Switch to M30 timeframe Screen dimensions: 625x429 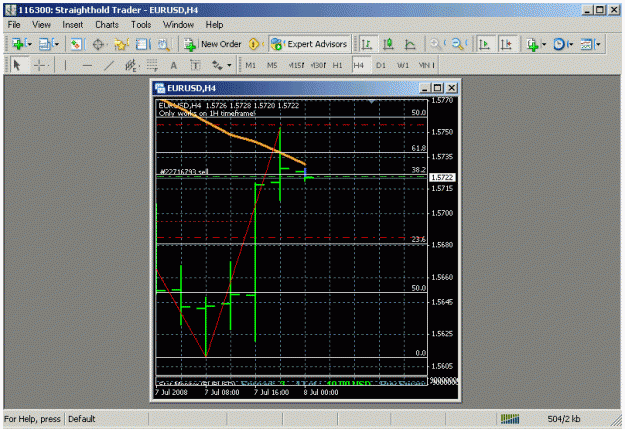point(318,65)
